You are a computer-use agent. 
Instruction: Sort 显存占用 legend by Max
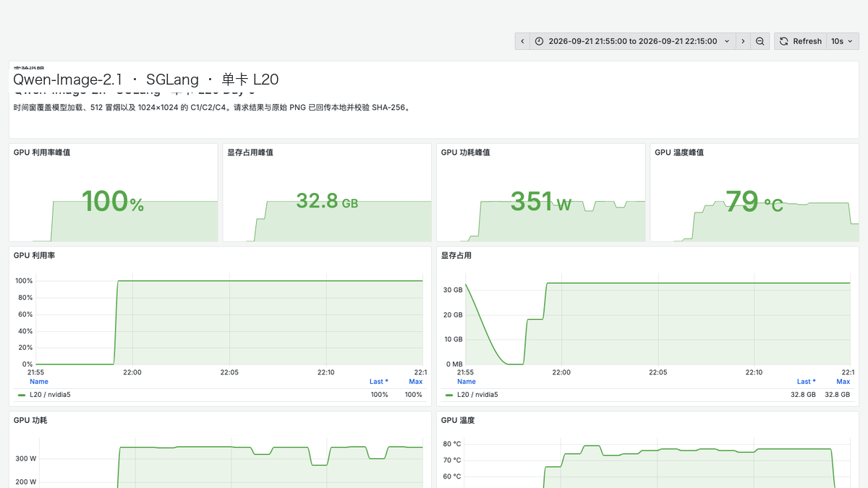tap(843, 382)
